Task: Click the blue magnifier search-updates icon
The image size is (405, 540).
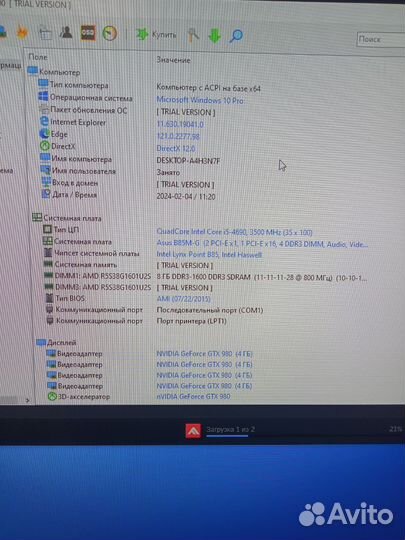Action: 236,36
